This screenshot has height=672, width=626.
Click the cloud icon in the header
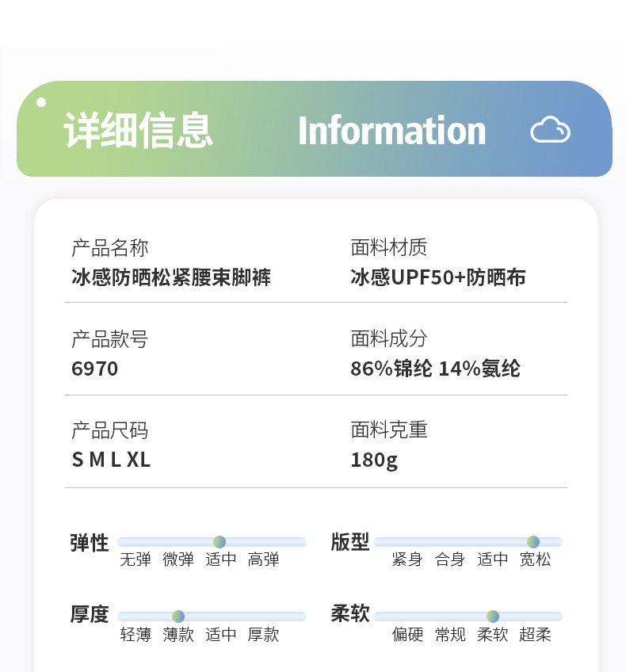tap(550, 130)
